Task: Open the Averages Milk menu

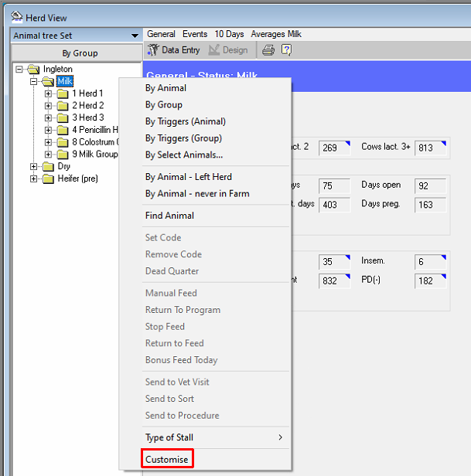Action: pos(275,34)
